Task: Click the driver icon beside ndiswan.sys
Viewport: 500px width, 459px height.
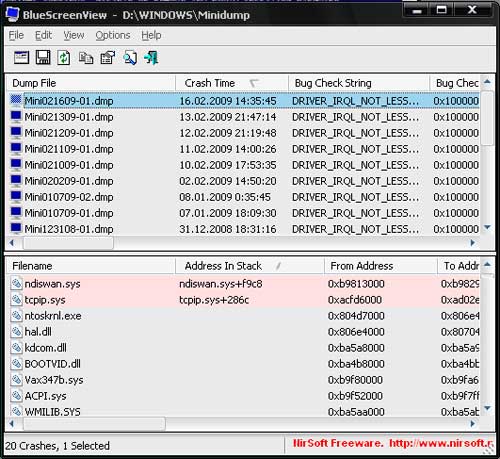Action: pos(16,283)
